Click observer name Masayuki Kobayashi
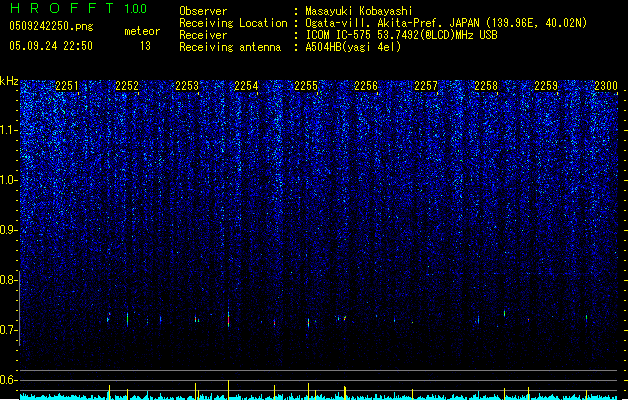The width and height of the screenshot is (629, 400). click(x=359, y=11)
